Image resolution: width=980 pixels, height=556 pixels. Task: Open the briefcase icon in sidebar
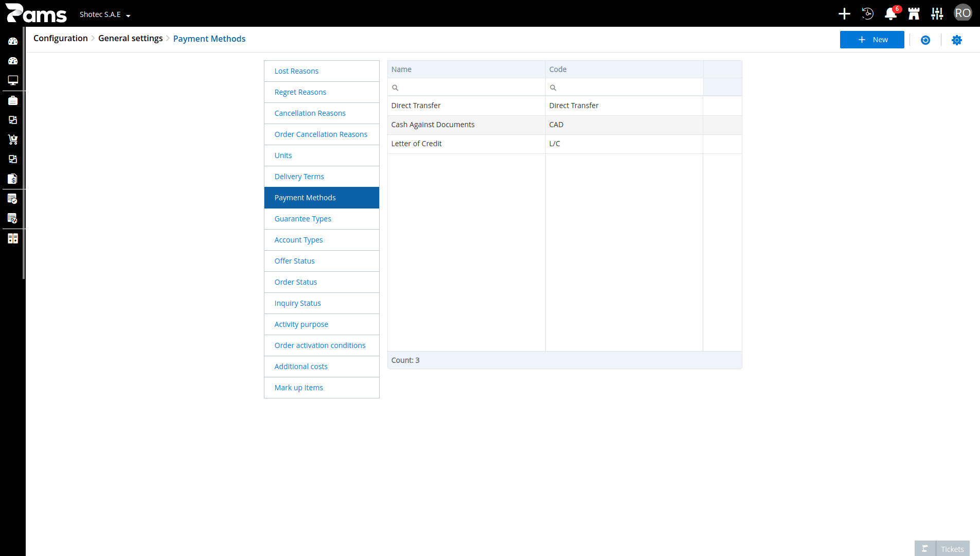click(x=13, y=100)
